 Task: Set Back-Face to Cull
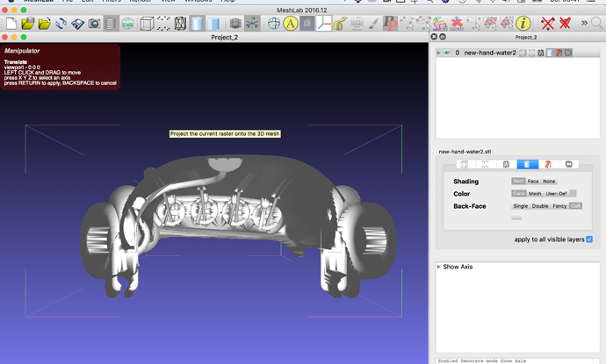tap(575, 206)
